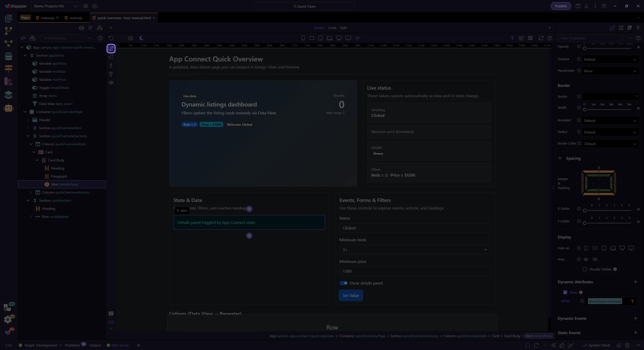
Task: Check the Visually Hidden checkbox
Action: [585, 269]
